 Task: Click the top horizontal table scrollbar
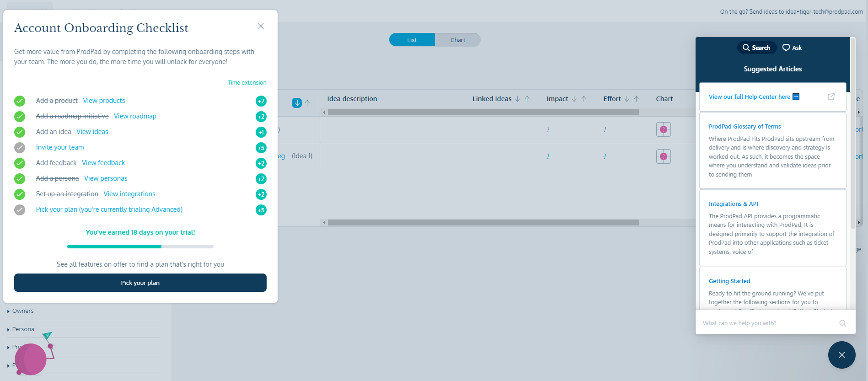(483, 112)
